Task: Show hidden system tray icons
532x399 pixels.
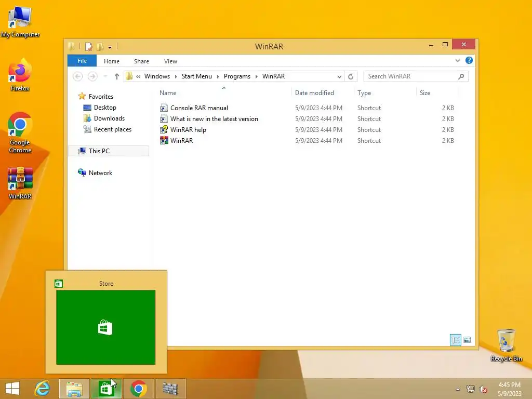Action: click(458, 389)
